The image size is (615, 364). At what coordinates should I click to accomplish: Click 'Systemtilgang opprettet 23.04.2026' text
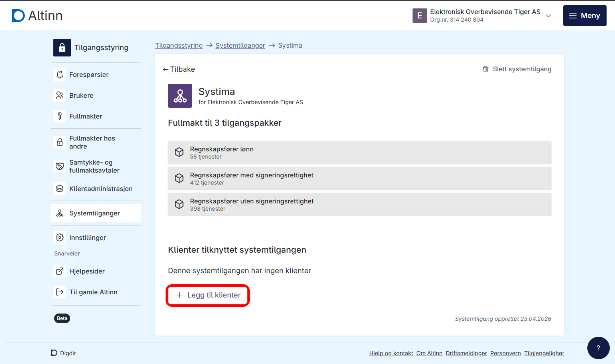coord(503,319)
